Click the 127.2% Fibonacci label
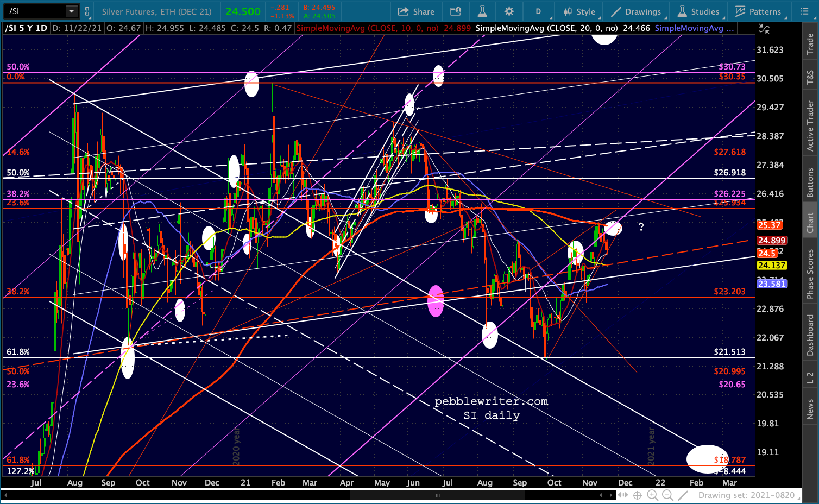The image size is (819, 504). pyautogui.click(x=21, y=471)
